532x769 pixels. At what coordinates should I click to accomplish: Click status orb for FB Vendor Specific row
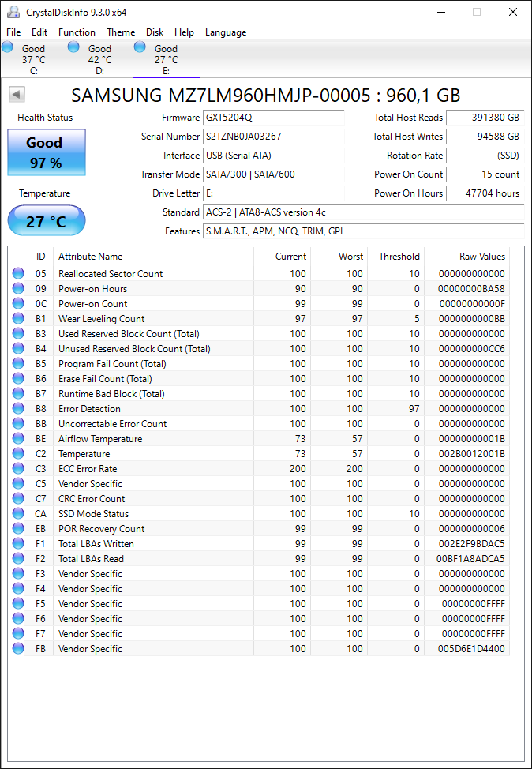point(18,648)
